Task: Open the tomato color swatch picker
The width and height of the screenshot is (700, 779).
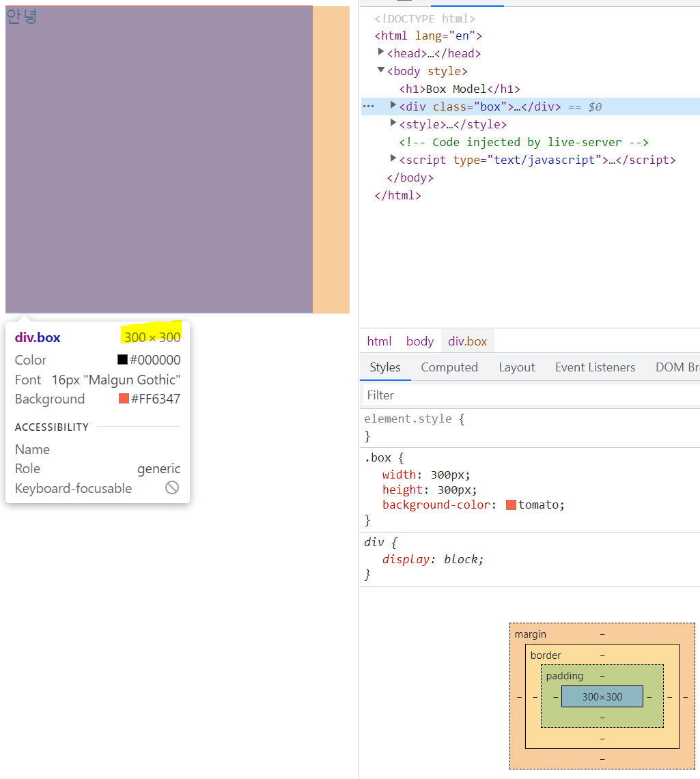Action: [x=511, y=505]
